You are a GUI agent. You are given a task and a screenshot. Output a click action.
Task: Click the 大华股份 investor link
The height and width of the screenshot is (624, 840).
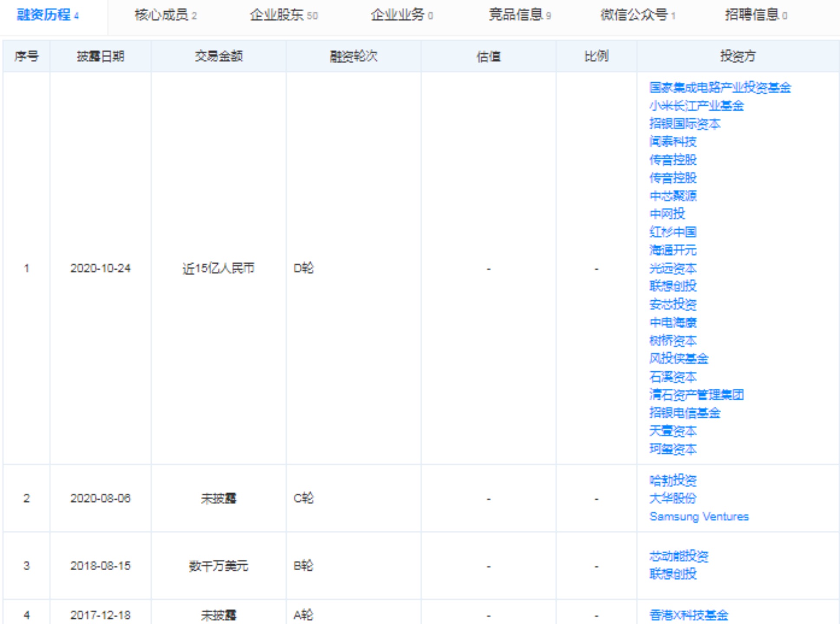point(673,498)
